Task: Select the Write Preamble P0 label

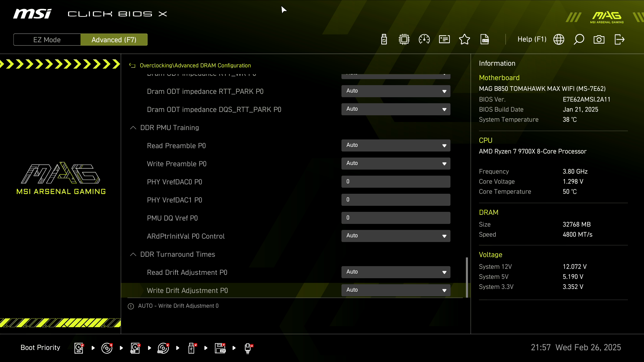Action: pyautogui.click(x=177, y=164)
